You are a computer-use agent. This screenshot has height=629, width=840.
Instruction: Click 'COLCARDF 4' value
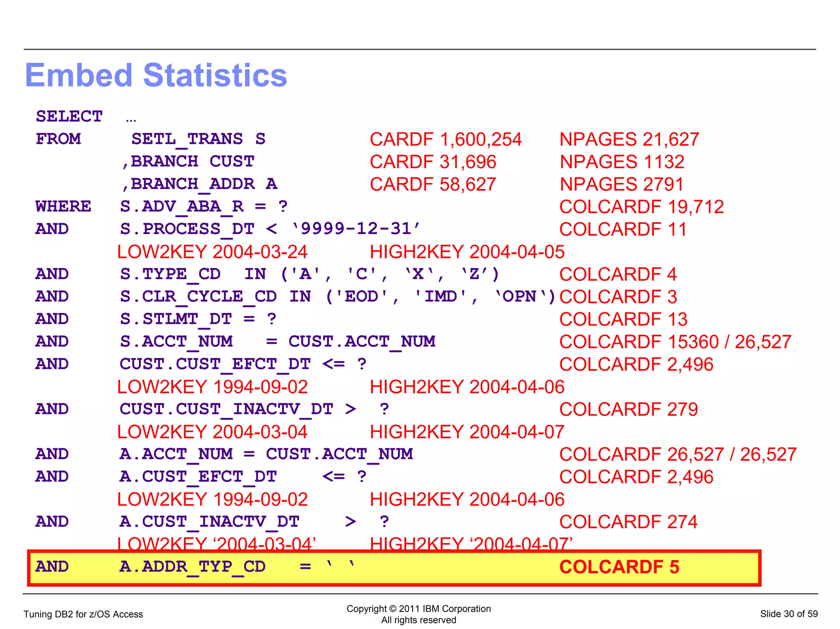tap(618, 274)
